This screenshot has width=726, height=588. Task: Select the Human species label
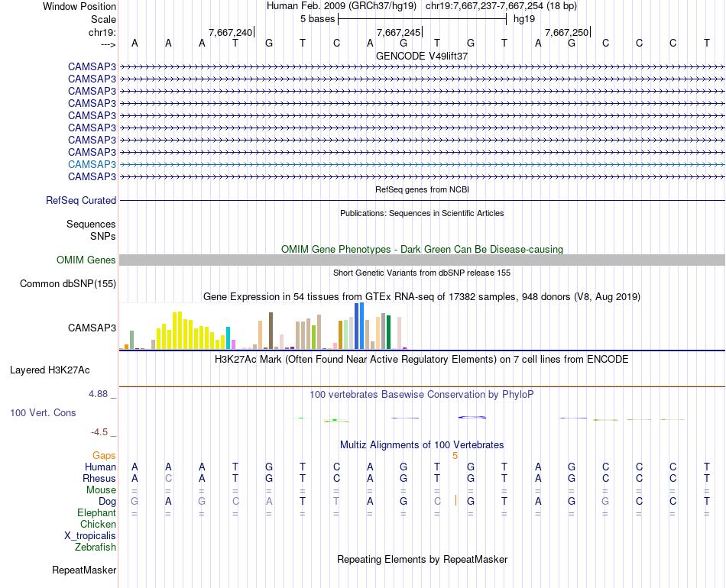[x=100, y=467]
